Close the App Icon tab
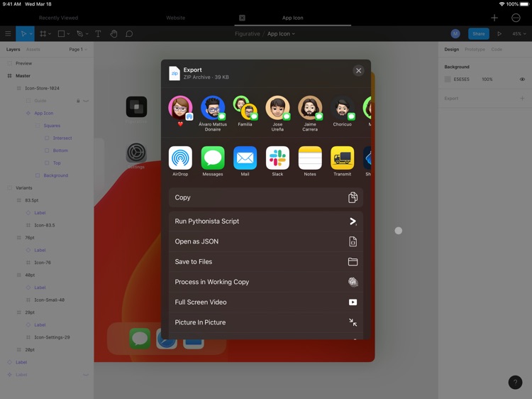 [x=242, y=18]
